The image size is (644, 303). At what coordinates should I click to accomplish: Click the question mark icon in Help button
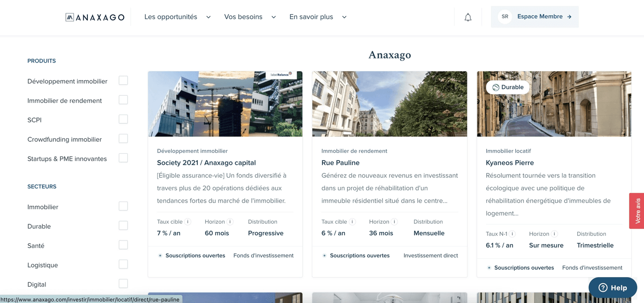(x=603, y=288)
